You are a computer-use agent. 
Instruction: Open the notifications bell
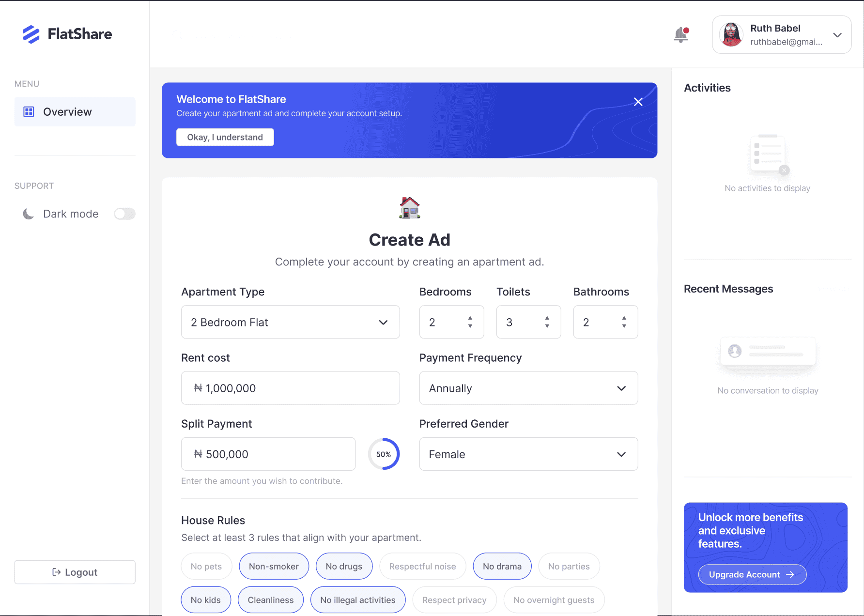pos(681,35)
